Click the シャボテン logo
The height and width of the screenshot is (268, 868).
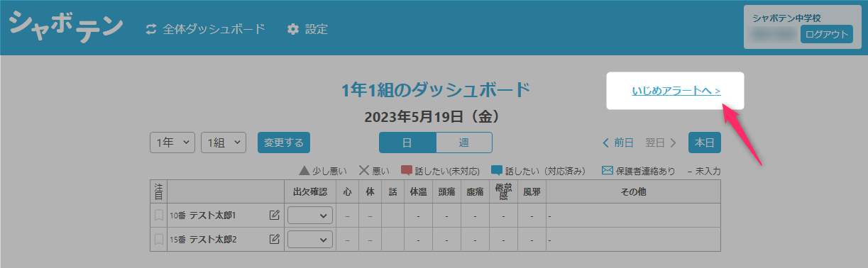(x=66, y=28)
